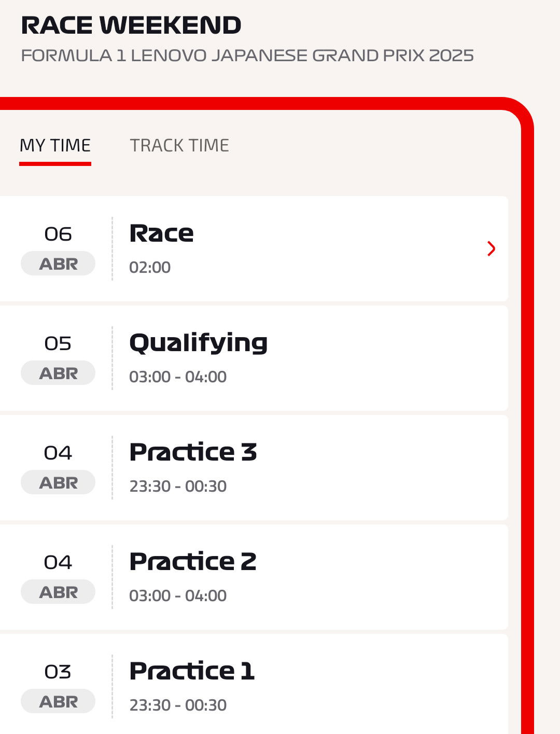560x734 pixels.
Task: Click Practice 2 time 03:00 - 04:00
Action: (x=178, y=595)
